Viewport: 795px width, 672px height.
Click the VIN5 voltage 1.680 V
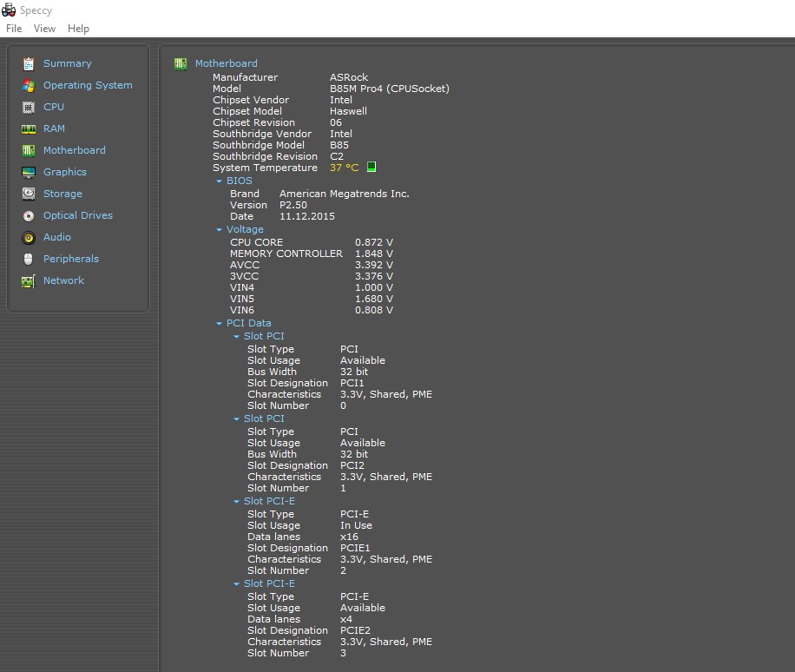click(x=374, y=299)
